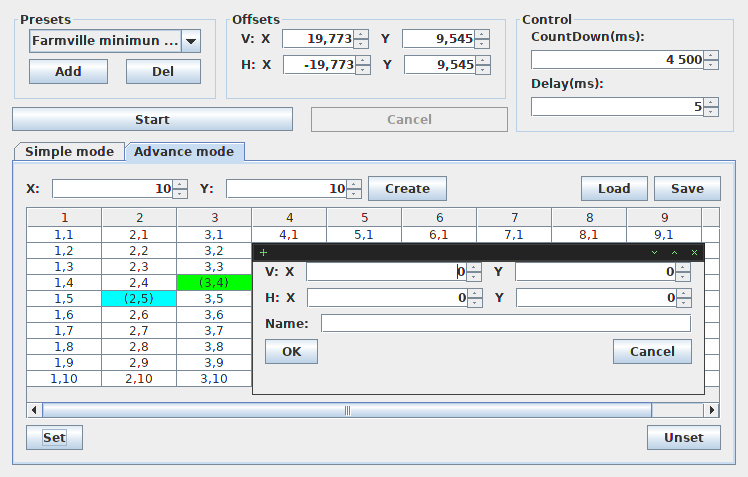Decrease the Offsets V: X value 19,773
This screenshot has width=748, height=477.
click(361, 43)
